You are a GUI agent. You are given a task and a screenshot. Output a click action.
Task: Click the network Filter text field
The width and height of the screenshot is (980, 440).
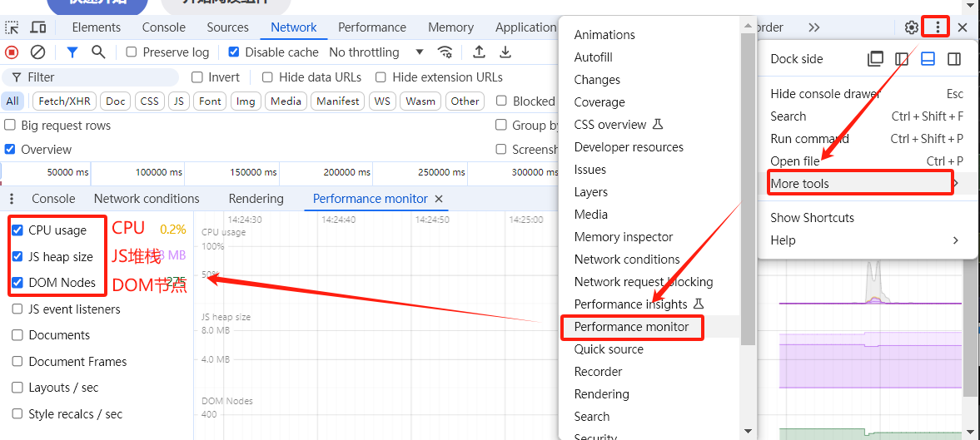91,77
